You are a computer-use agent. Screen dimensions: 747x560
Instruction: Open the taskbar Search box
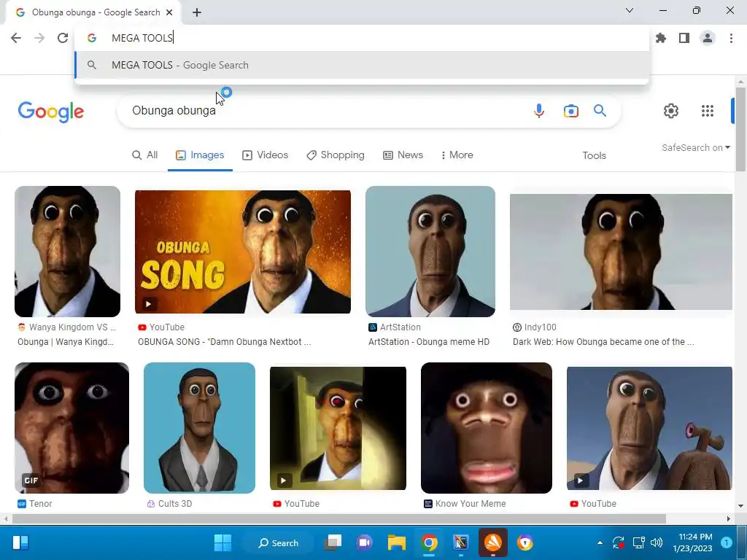click(278, 542)
